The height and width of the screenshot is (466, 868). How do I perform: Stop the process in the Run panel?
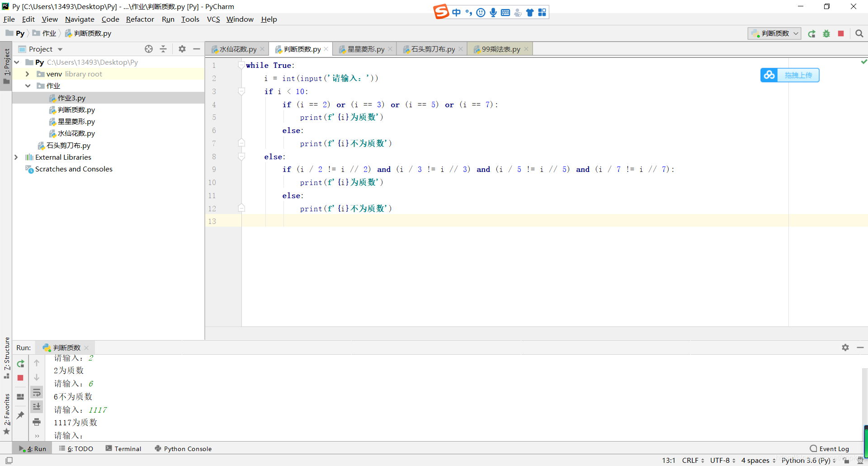20,378
